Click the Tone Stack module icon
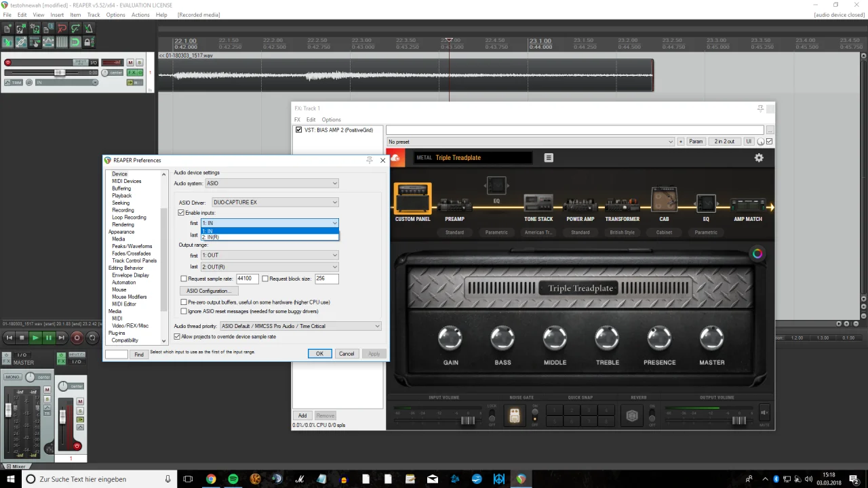 538,202
